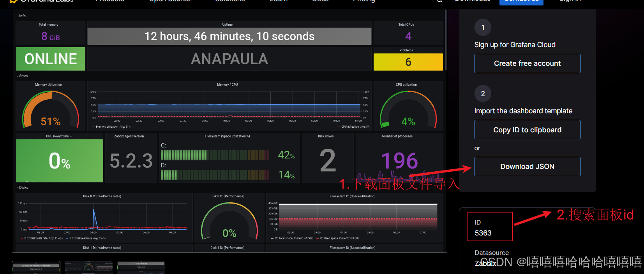
Task: Click the green CPU iowait 0% panel
Action: click(x=60, y=160)
